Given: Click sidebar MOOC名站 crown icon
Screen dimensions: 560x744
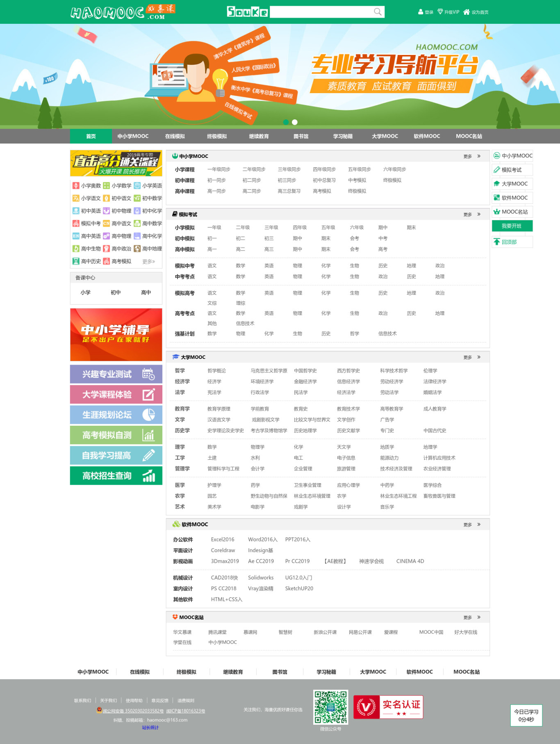Looking at the screenshot, I should [497, 212].
